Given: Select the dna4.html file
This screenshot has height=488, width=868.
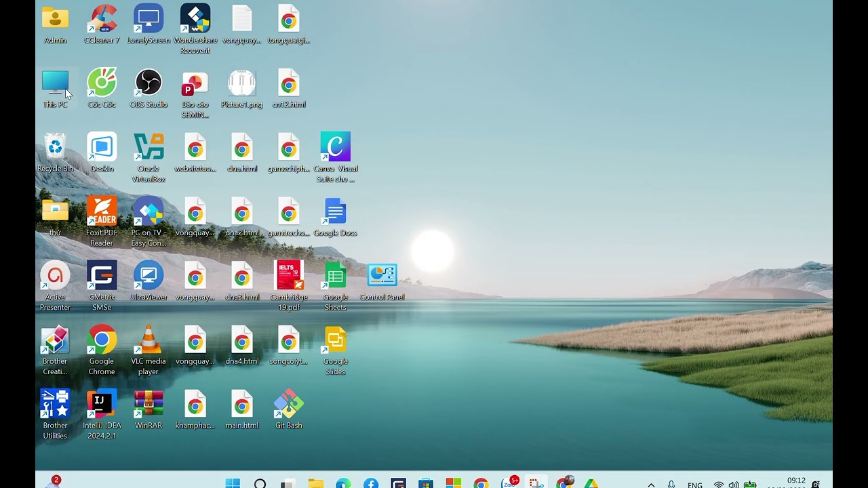Looking at the screenshot, I should tap(242, 346).
